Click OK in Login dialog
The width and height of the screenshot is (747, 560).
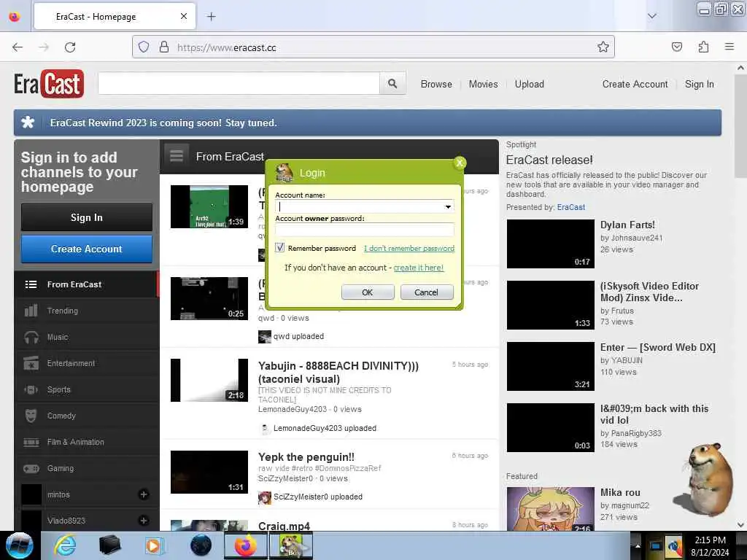click(x=368, y=292)
